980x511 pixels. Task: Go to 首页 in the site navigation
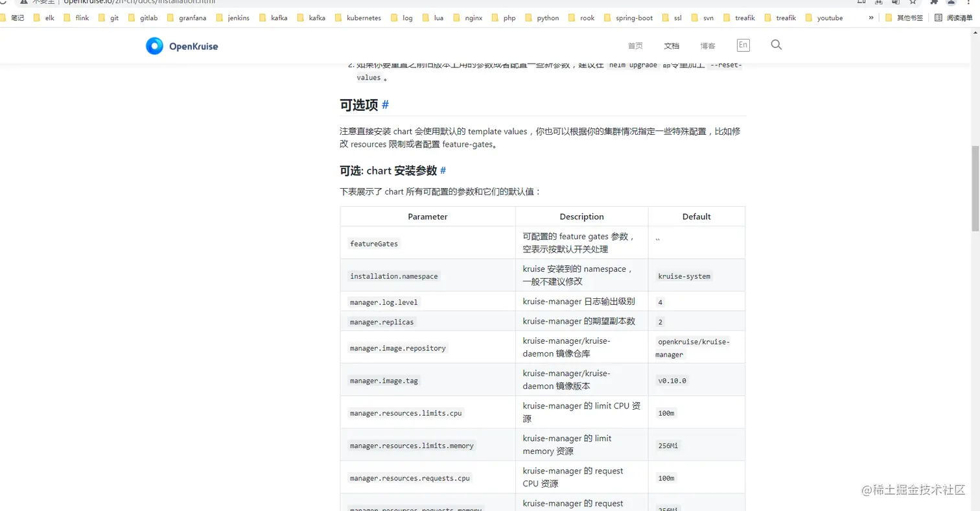click(635, 45)
